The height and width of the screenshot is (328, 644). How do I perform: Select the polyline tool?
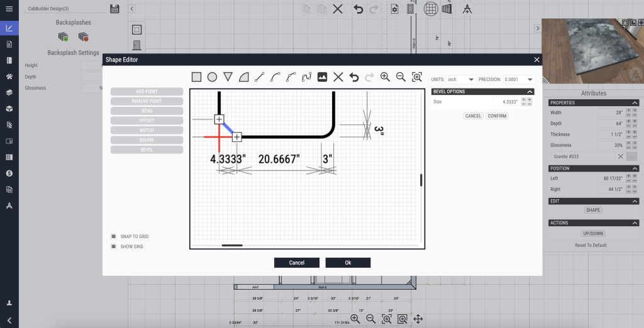(291, 77)
